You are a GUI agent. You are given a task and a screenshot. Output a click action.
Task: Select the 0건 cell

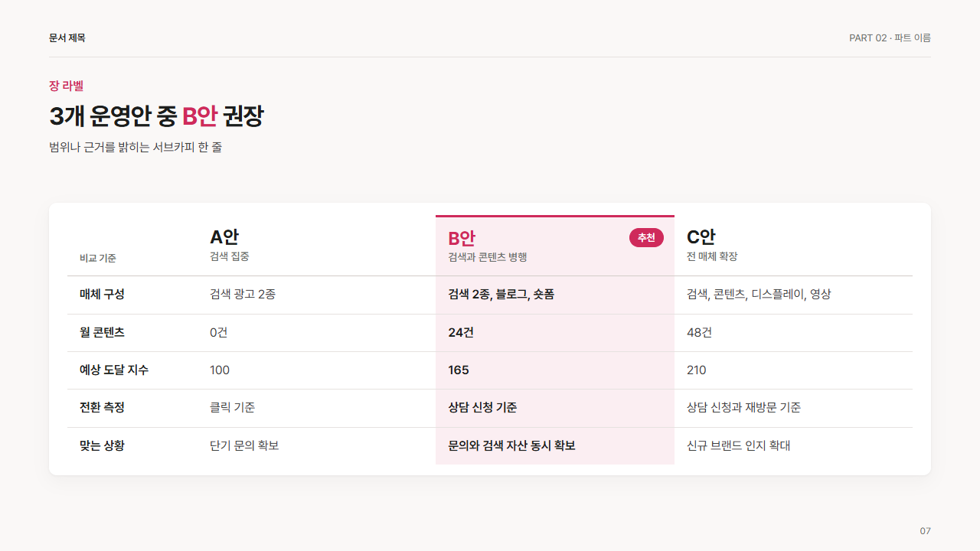coord(219,332)
